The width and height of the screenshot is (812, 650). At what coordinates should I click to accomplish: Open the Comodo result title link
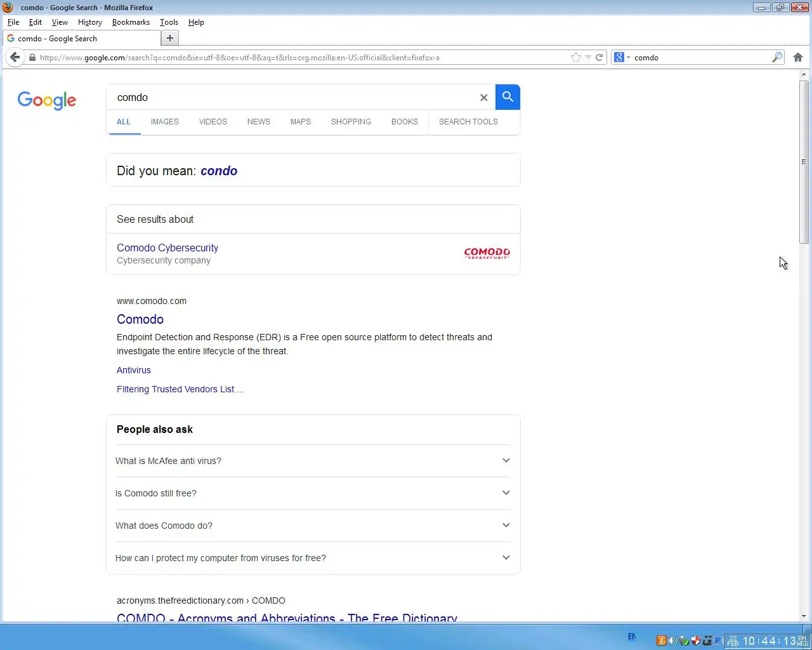(x=140, y=319)
